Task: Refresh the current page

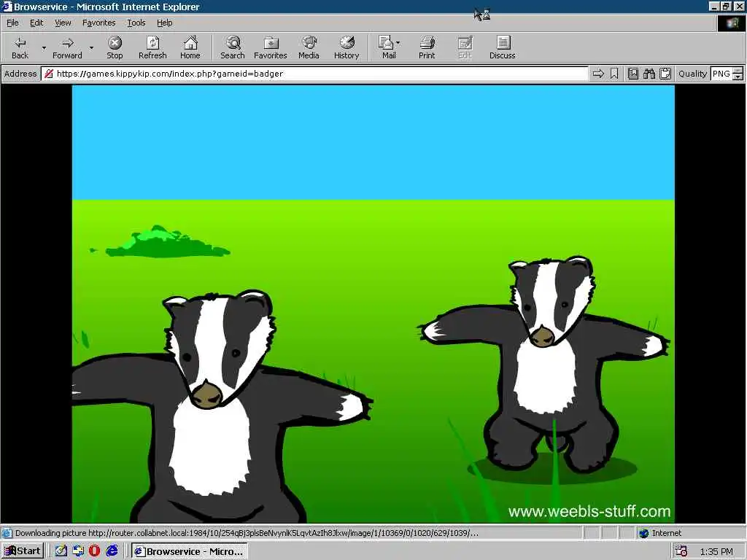Action: point(152,47)
